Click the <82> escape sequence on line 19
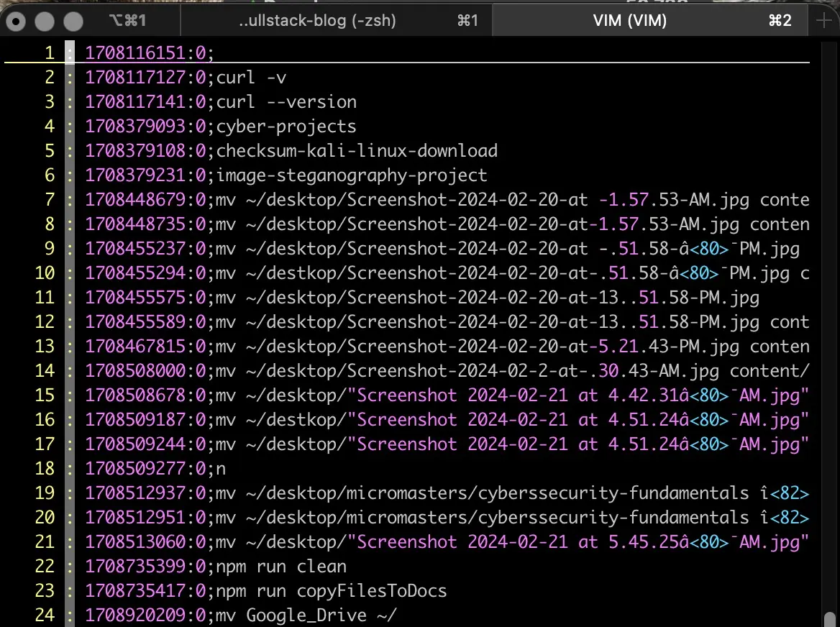 coord(790,493)
